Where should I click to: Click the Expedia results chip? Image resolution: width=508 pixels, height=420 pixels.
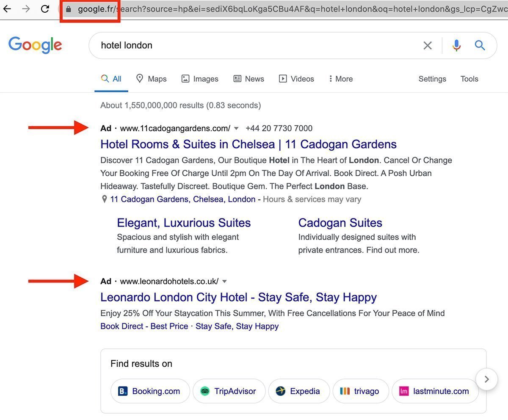click(299, 391)
